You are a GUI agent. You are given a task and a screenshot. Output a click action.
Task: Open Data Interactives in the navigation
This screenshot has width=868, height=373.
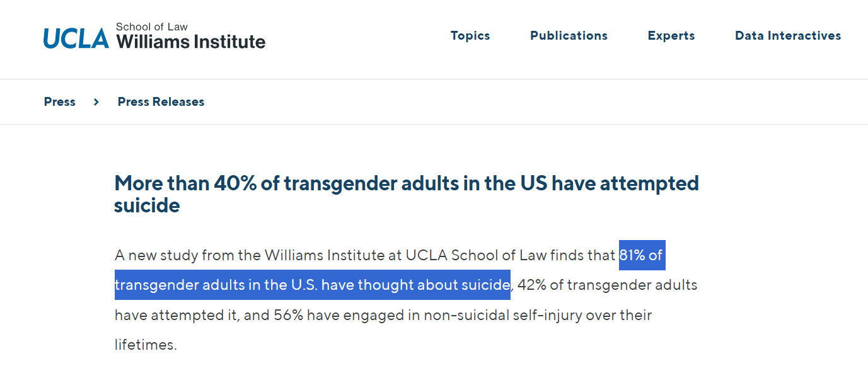click(788, 36)
